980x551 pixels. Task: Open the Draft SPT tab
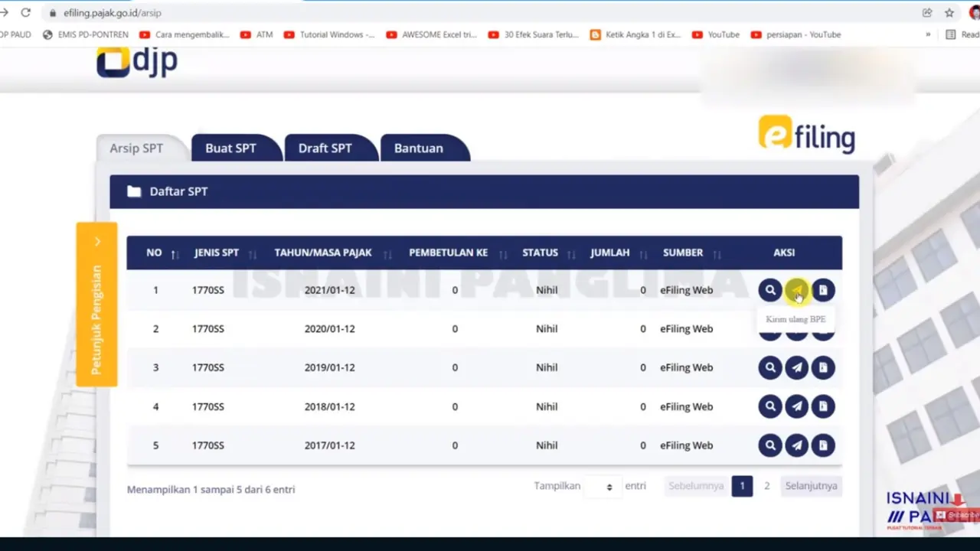click(x=325, y=148)
